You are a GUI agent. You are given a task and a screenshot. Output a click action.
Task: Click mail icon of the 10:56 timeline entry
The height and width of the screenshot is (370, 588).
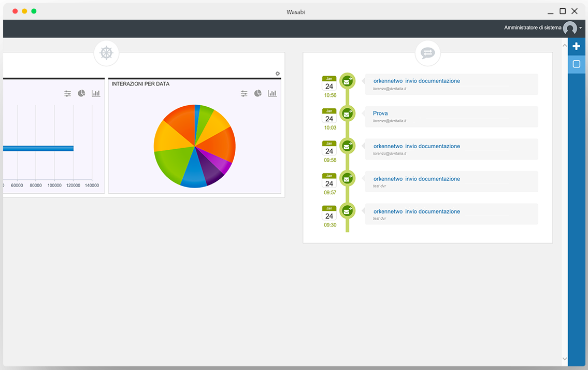point(348,81)
